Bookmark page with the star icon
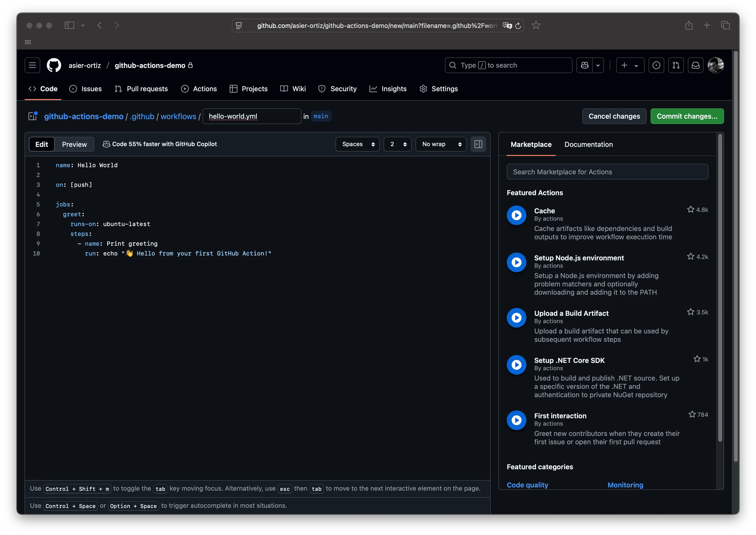Image resolution: width=756 pixels, height=535 pixels. coord(536,25)
